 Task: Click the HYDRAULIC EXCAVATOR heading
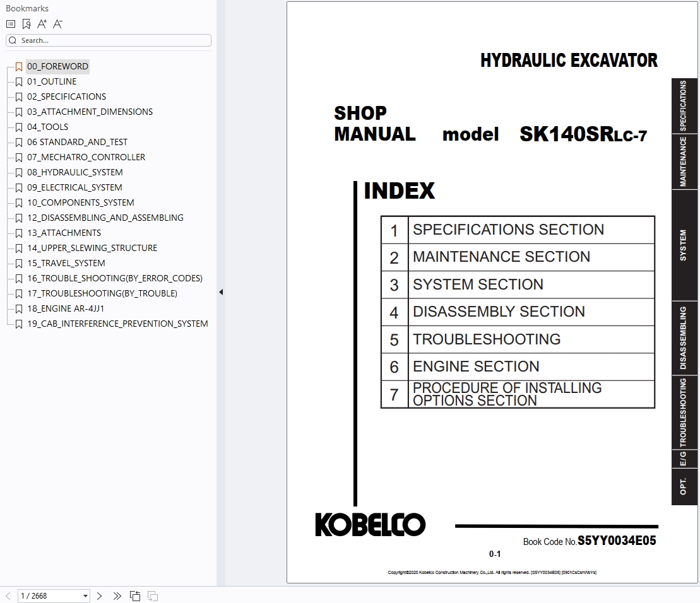pyautogui.click(x=569, y=60)
